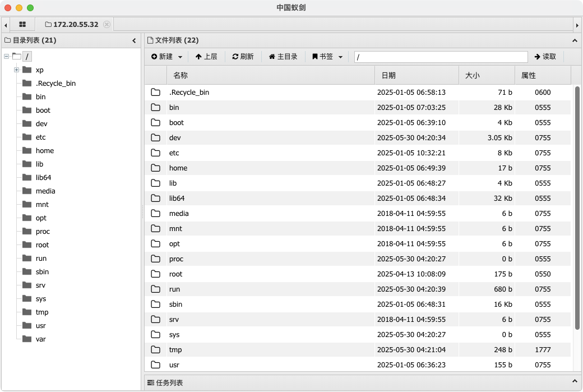Open the 新建 dropdown menu
The width and height of the screenshot is (583, 392).
167,57
